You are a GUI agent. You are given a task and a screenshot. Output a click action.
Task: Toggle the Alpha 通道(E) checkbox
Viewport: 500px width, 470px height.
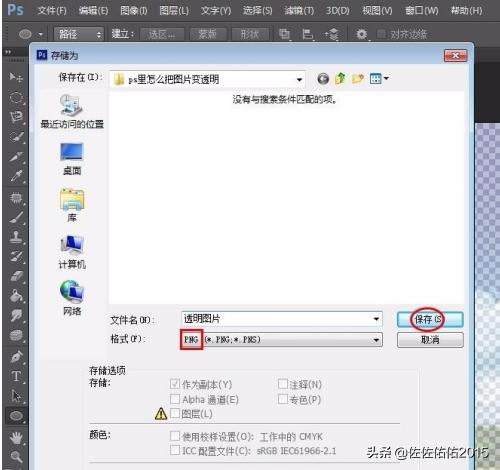click(175, 399)
